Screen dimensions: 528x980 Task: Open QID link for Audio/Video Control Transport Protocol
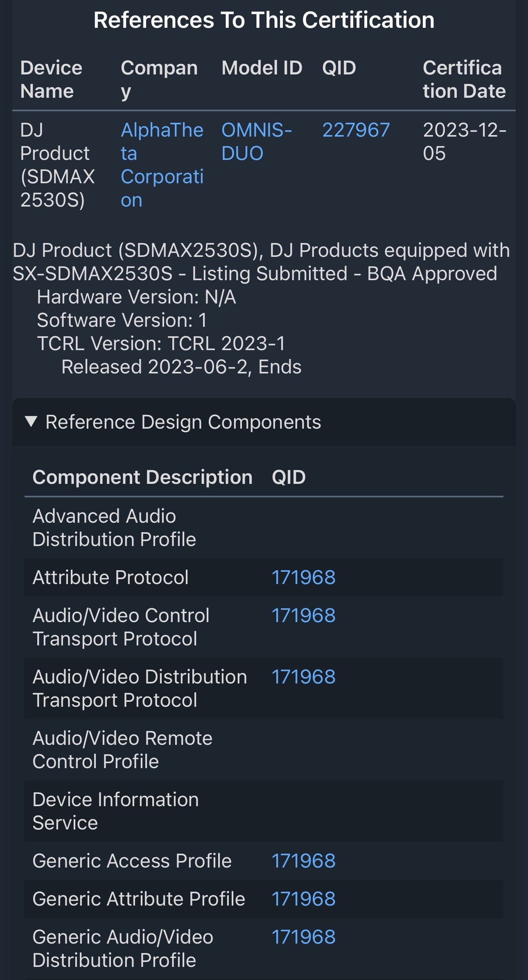click(304, 616)
